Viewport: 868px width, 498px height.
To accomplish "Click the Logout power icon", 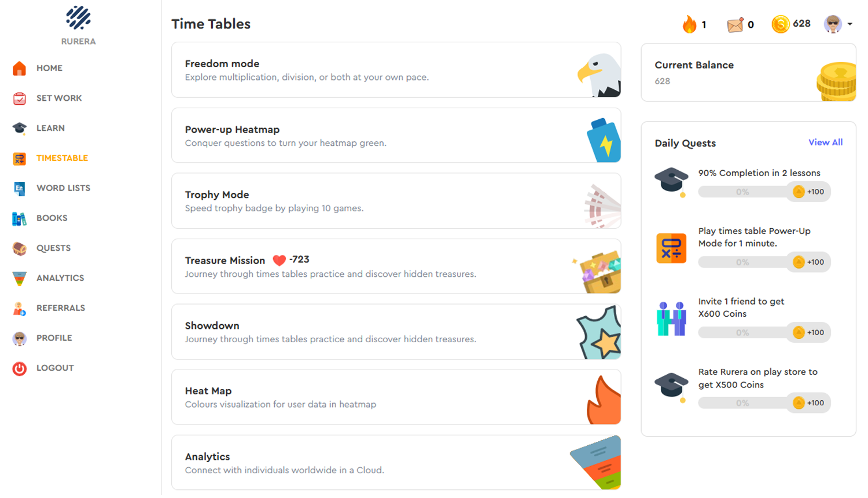I will pyautogui.click(x=20, y=368).
